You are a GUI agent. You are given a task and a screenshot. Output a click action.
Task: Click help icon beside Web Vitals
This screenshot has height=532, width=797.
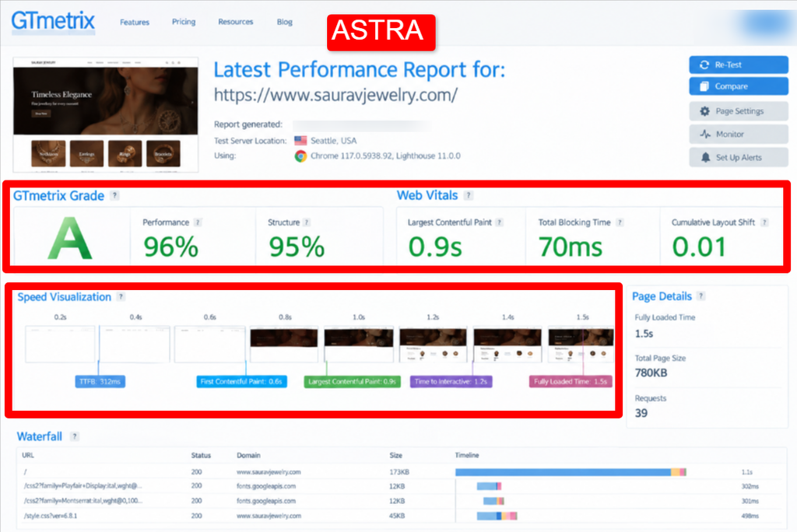tap(469, 196)
